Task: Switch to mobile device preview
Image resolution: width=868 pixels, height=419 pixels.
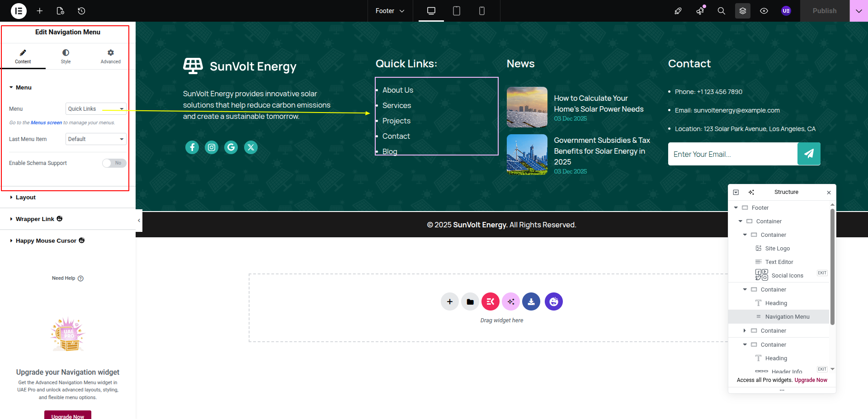Action: pos(481,11)
